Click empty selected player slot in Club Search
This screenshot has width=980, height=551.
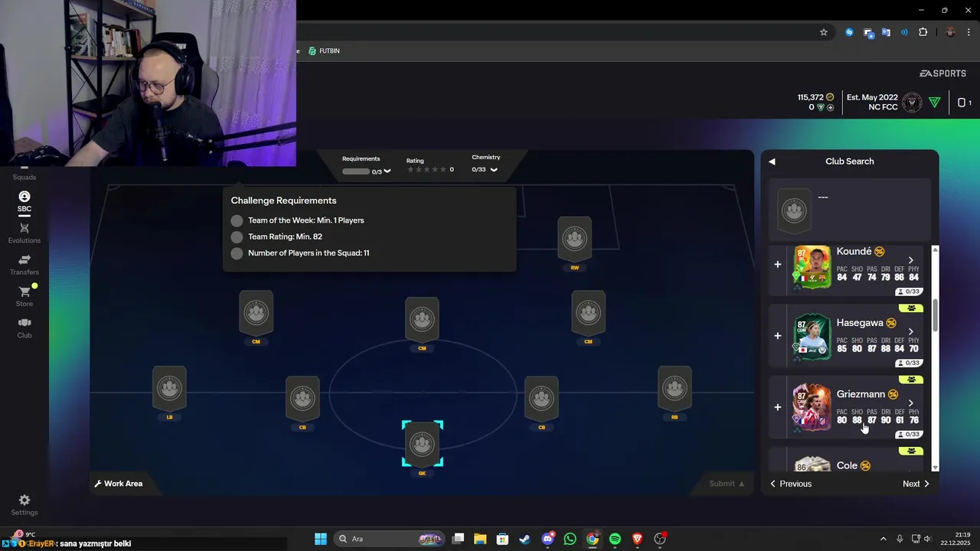[x=795, y=210]
